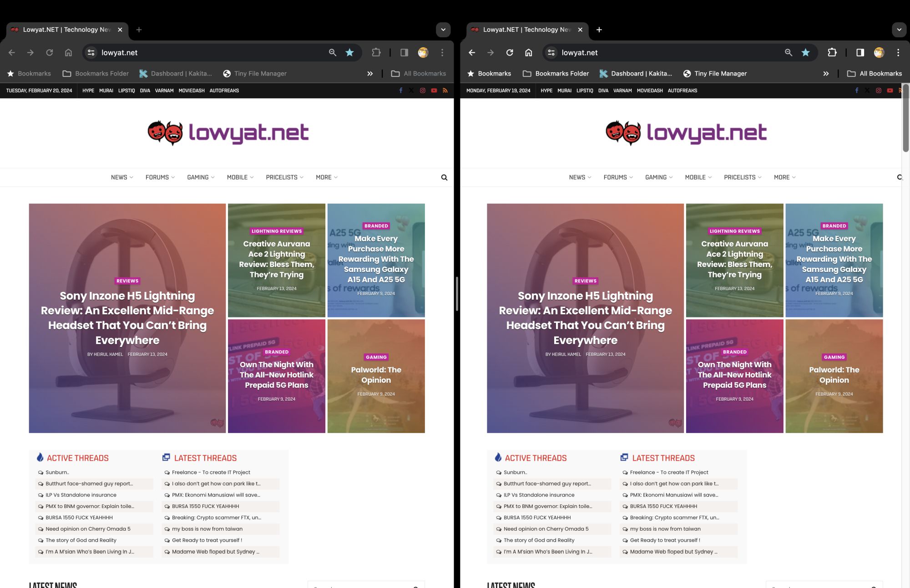Screen dimensions: 910x588
Task: View site information icon in right address bar
Action: (551, 52)
